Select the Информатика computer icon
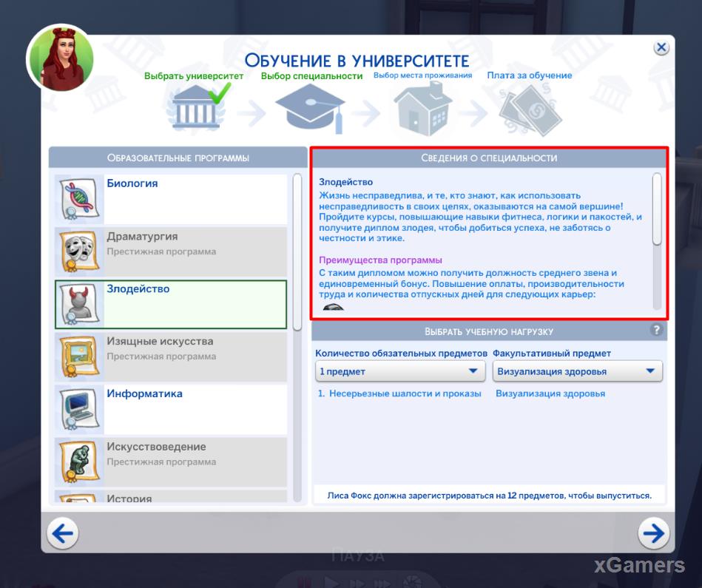Image resolution: width=702 pixels, height=588 pixels. (x=79, y=410)
